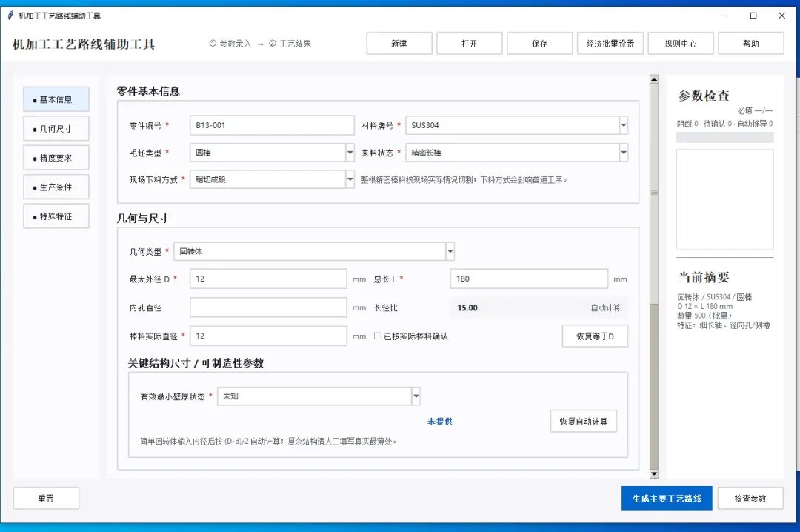Click the 重置 button
This screenshot has width=800, height=532.
tap(46, 499)
